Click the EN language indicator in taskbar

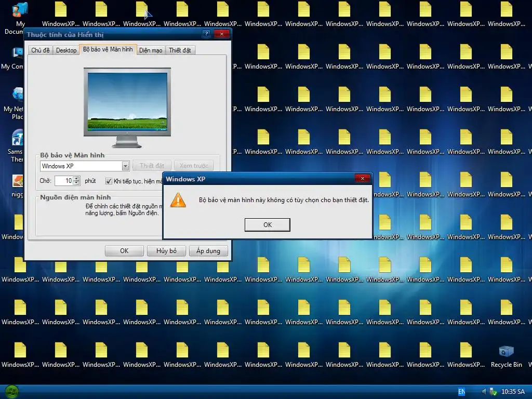click(462, 392)
